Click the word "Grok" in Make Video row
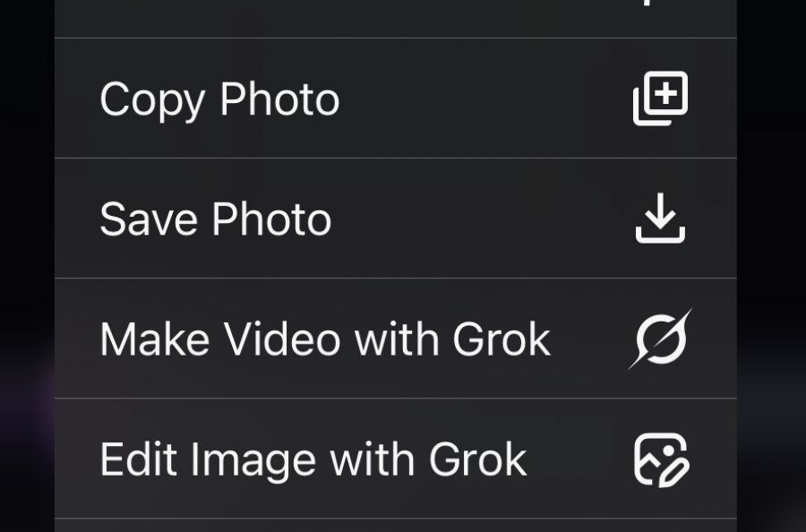The height and width of the screenshot is (532, 806). click(x=502, y=339)
